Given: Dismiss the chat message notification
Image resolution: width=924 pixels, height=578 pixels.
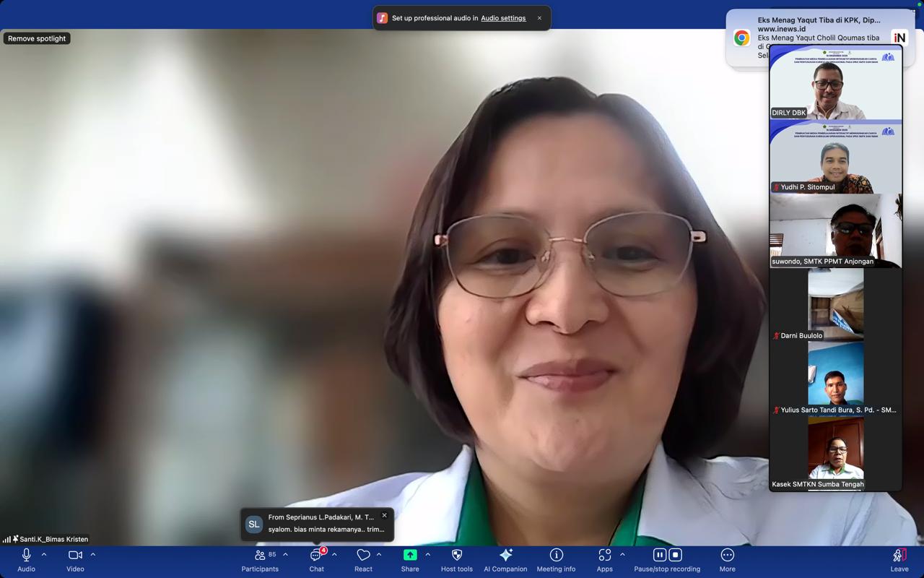Looking at the screenshot, I should (x=384, y=515).
